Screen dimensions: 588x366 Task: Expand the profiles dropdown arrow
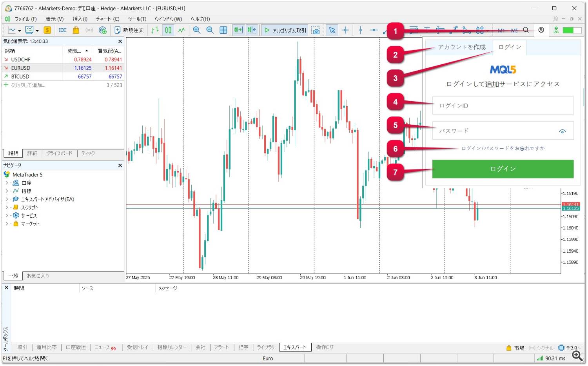coord(37,30)
